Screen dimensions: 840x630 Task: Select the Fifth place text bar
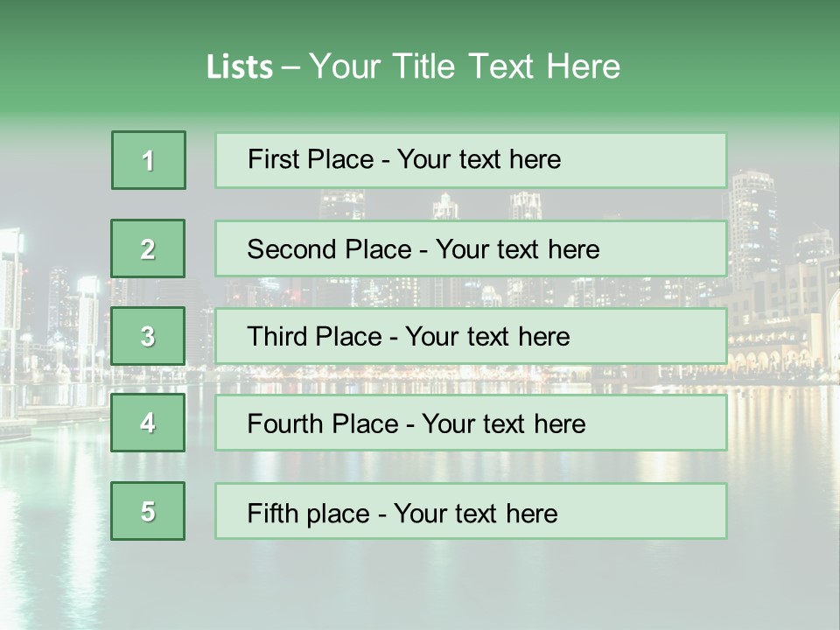[x=471, y=511]
